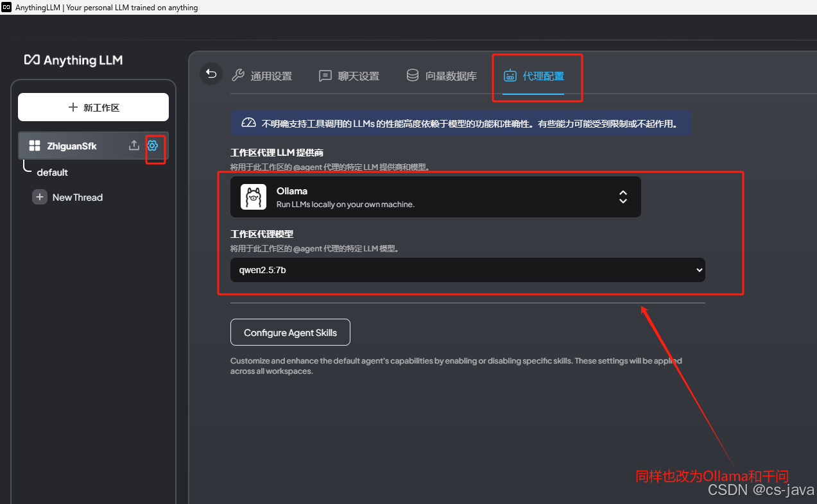Viewport: 817px width, 504px height.
Task: Click the upload icon beside ZhiguanSfk
Action: 134,146
